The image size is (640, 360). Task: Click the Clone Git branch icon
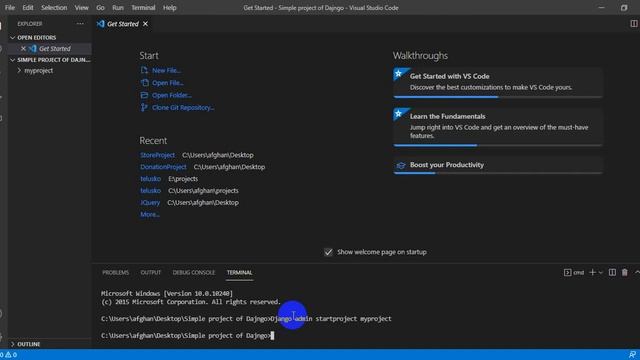144,107
